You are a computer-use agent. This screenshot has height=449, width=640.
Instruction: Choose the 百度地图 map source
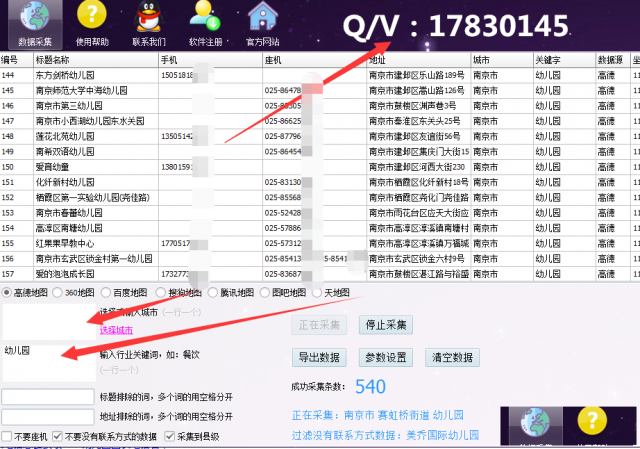click(x=106, y=292)
